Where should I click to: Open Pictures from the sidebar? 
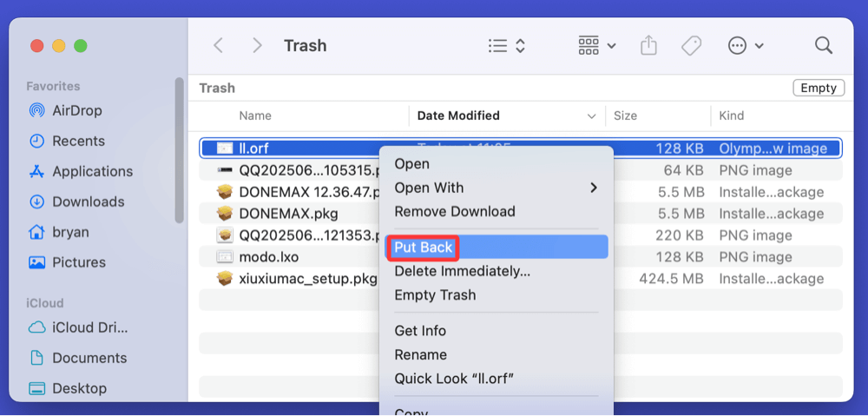[67, 262]
